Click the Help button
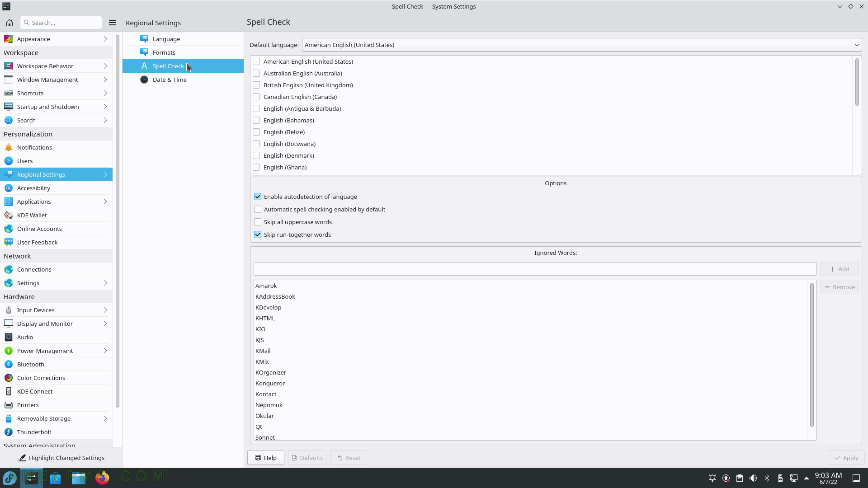868x488 pixels. tap(265, 458)
